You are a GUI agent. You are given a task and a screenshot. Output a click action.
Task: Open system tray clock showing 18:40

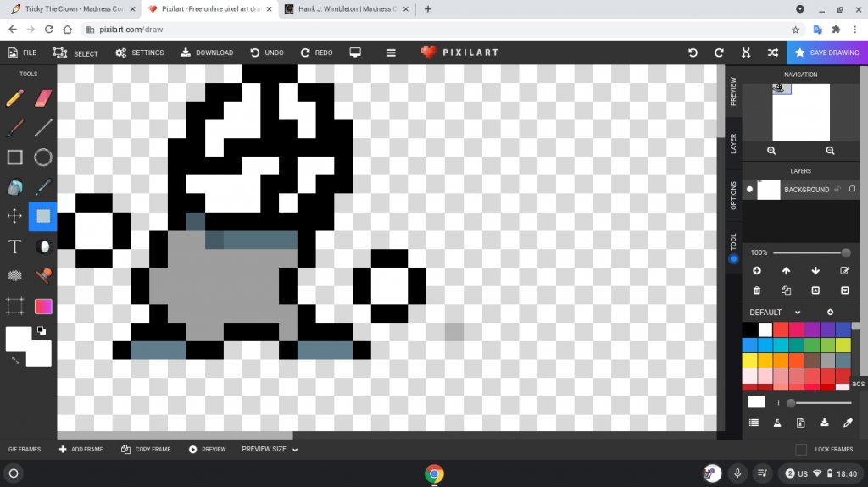click(821, 473)
